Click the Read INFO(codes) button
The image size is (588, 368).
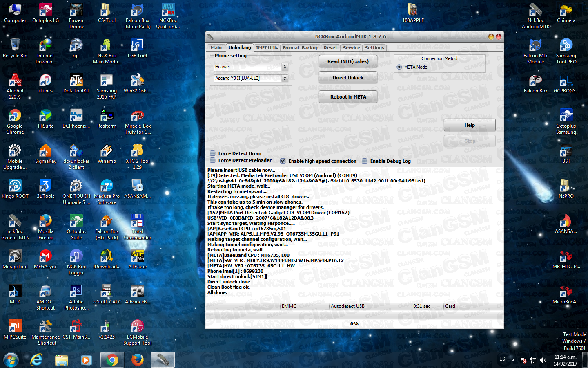click(x=348, y=61)
